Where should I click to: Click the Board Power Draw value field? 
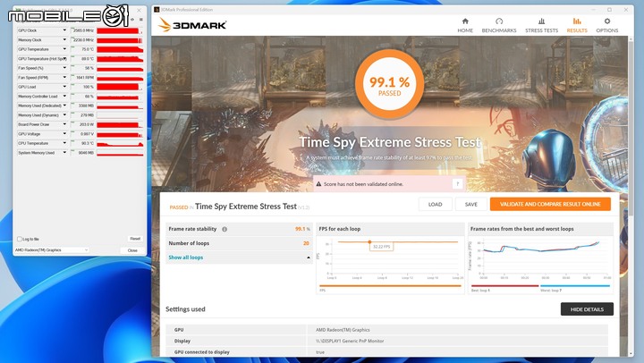point(82,124)
